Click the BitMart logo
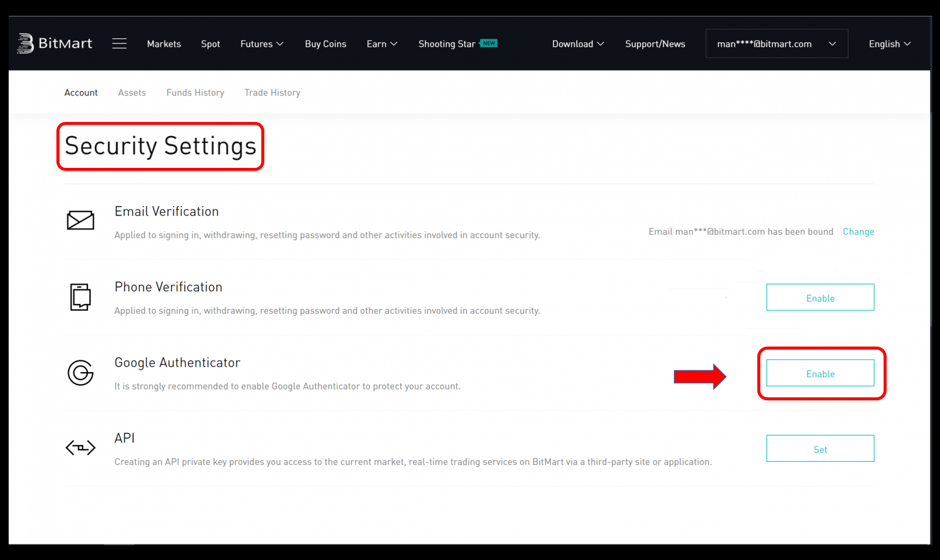This screenshot has width=940, height=560. tap(55, 43)
